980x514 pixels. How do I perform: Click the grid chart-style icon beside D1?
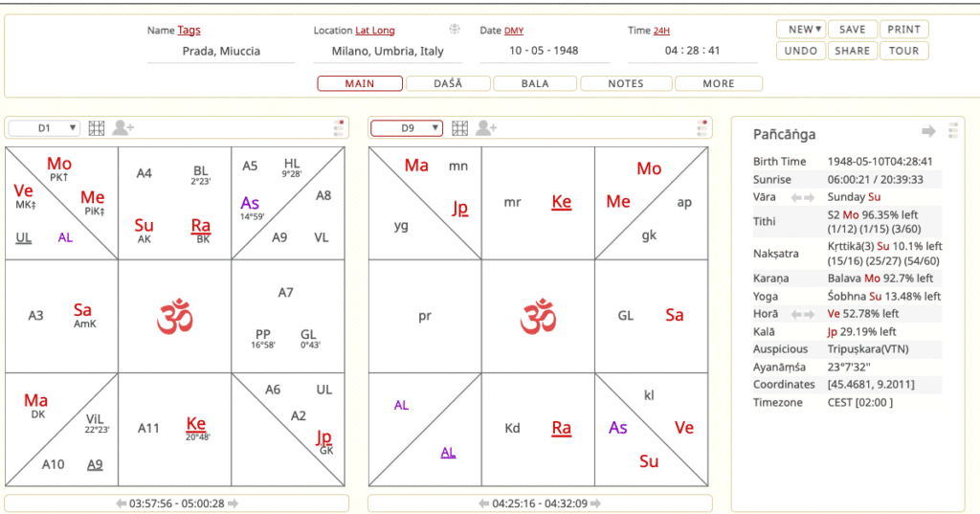(97, 127)
